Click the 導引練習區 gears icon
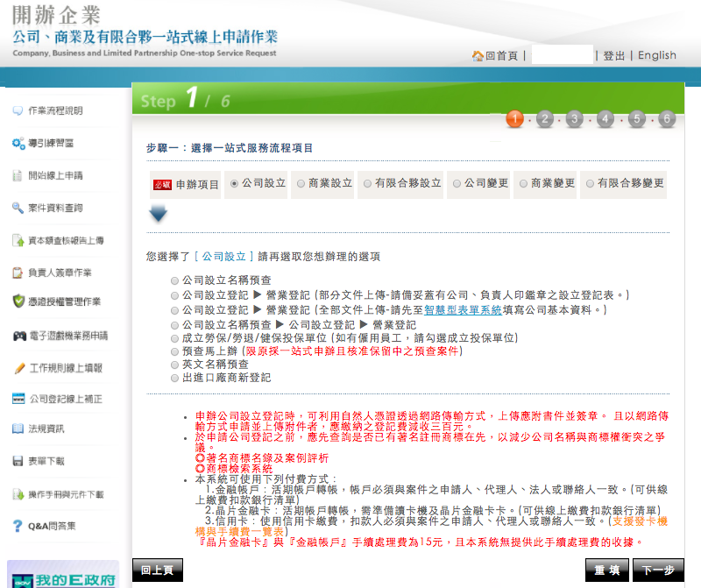 point(18,143)
